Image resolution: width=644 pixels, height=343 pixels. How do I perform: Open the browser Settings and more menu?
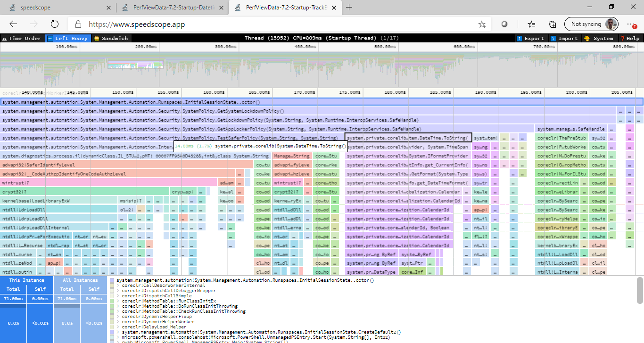tap(632, 24)
